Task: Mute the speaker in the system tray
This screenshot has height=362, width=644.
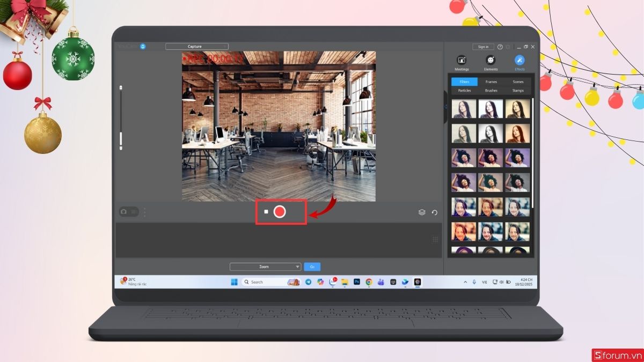Action: pos(501,282)
